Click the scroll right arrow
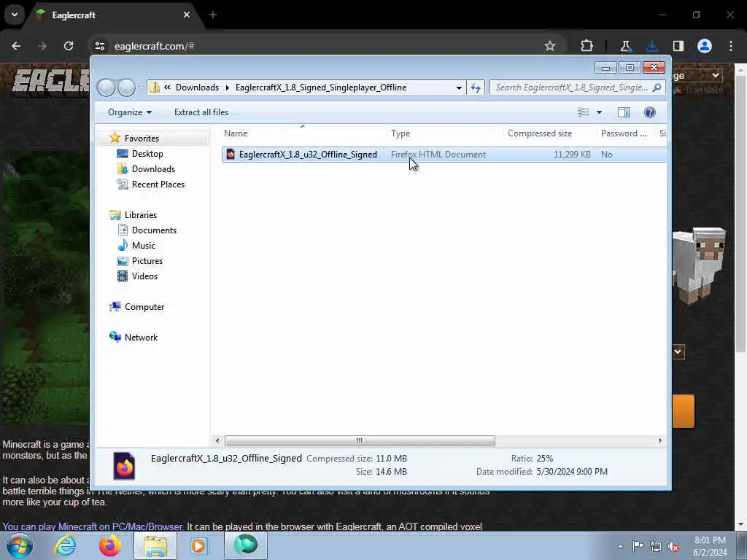The height and width of the screenshot is (560, 747). [660, 440]
